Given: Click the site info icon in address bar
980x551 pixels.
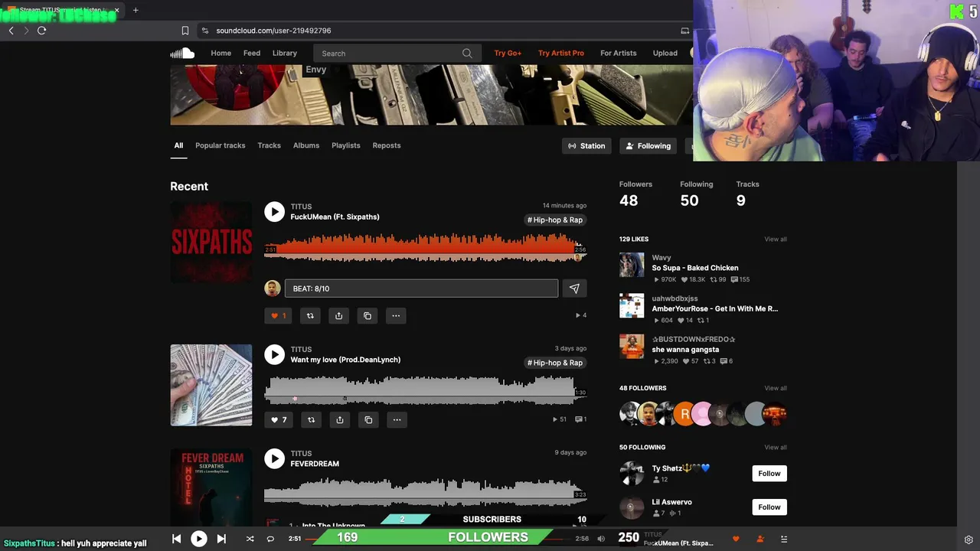Looking at the screenshot, I should click(204, 31).
